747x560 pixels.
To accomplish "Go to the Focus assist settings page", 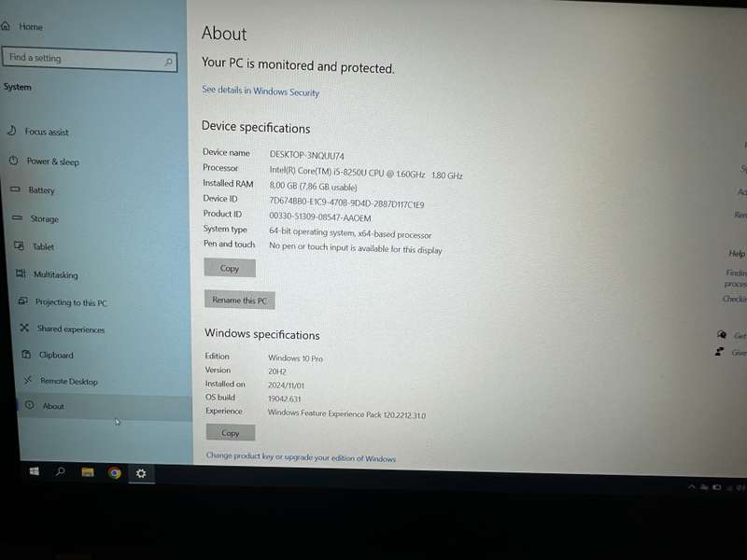I will 47,132.
